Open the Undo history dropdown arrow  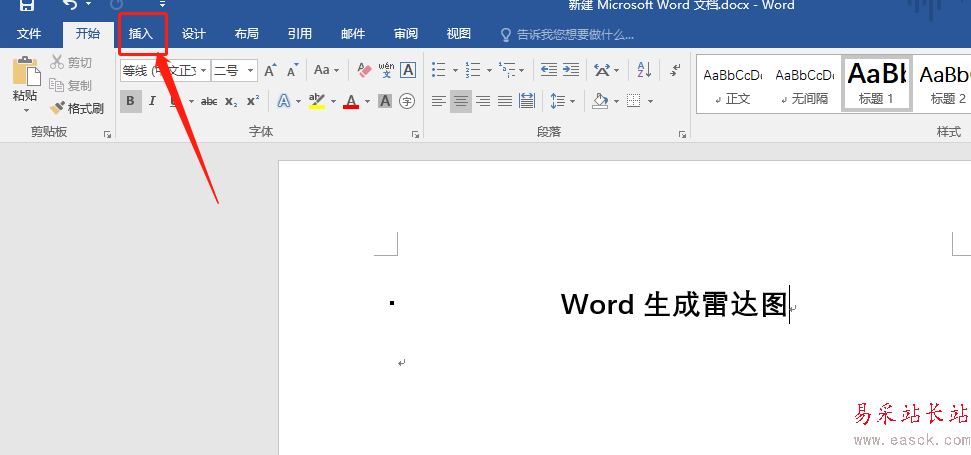tap(89, 4)
